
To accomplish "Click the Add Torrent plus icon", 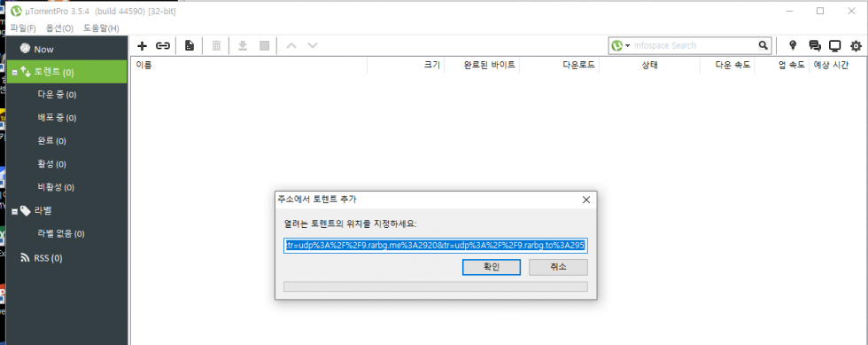I will pyautogui.click(x=142, y=45).
